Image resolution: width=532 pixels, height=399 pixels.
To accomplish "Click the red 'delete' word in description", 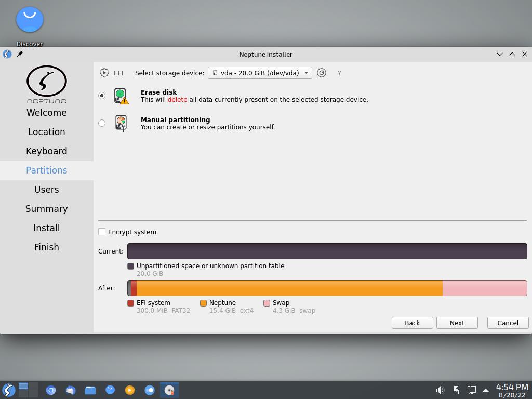I will (178, 99).
